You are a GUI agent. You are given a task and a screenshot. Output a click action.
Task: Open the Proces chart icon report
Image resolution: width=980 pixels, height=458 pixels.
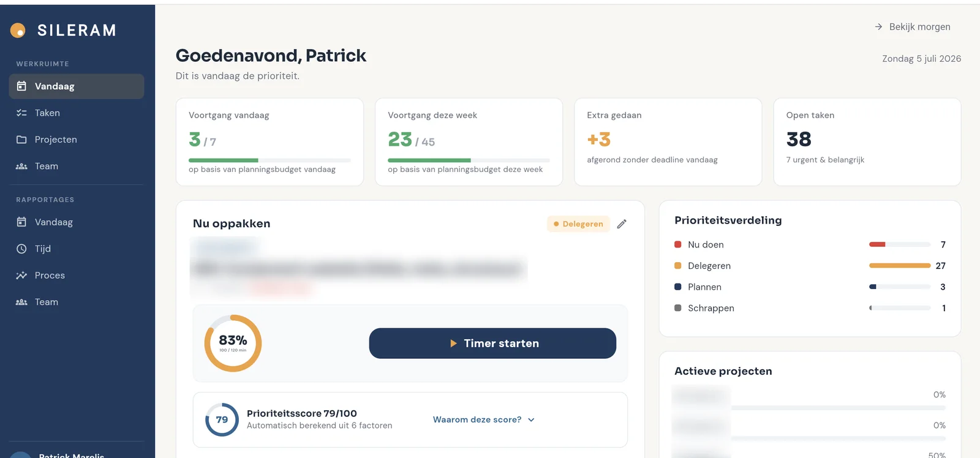tap(21, 276)
